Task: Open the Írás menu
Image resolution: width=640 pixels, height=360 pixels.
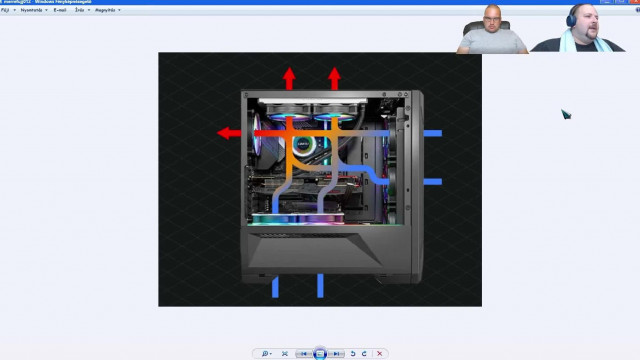Action: (79, 10)
